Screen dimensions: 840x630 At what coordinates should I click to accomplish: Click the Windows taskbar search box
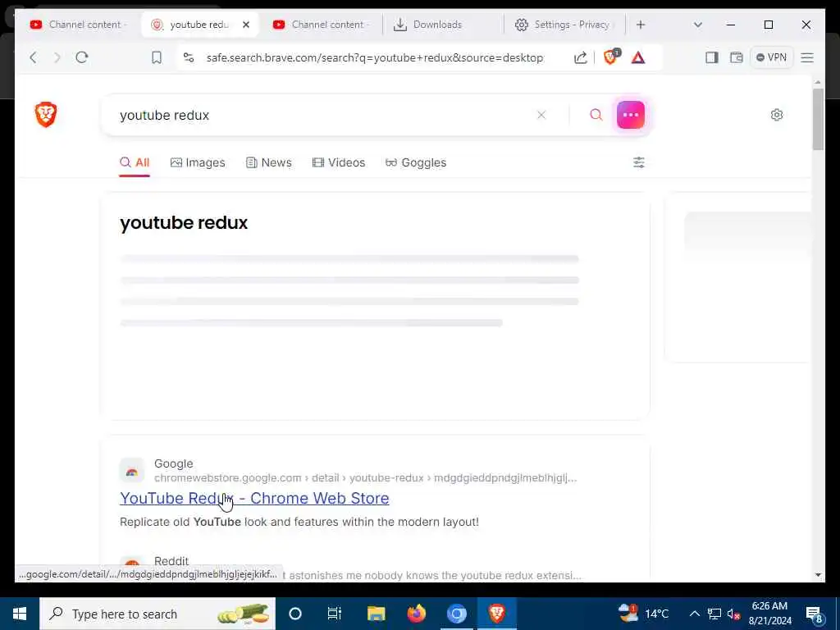157,614
